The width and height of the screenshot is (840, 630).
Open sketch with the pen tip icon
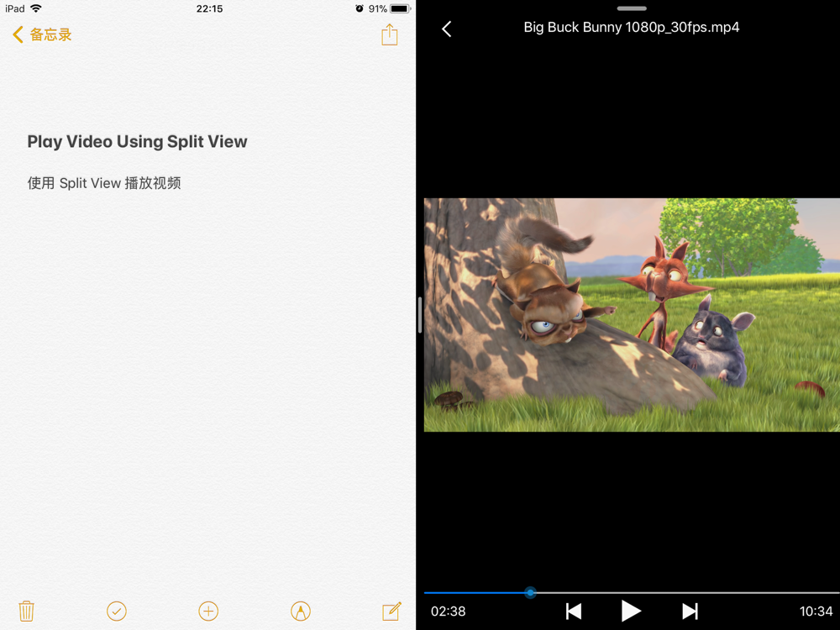301,611
